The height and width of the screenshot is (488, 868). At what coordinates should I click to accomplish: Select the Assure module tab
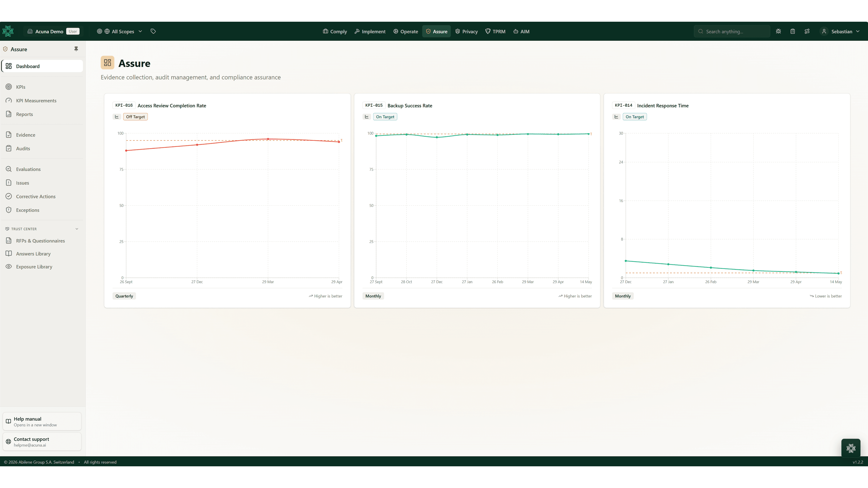436,31
